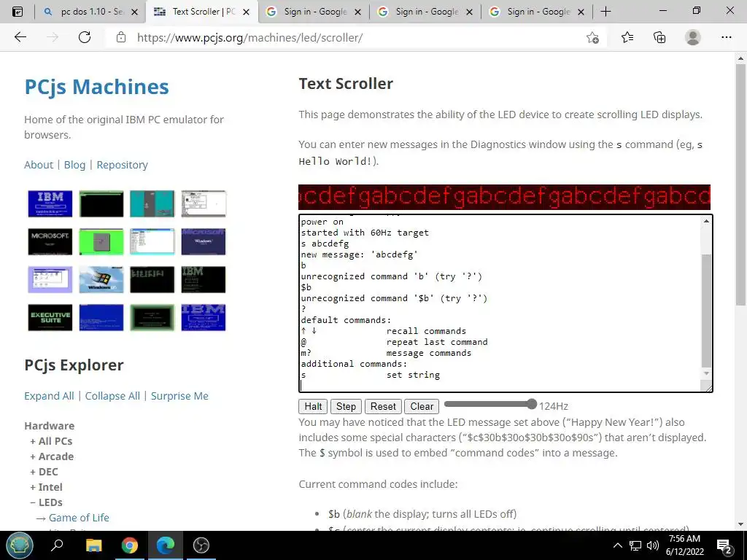The image size is (747, 560).
Task: Collapse the LEDs tree node
Action: point(46,502)
